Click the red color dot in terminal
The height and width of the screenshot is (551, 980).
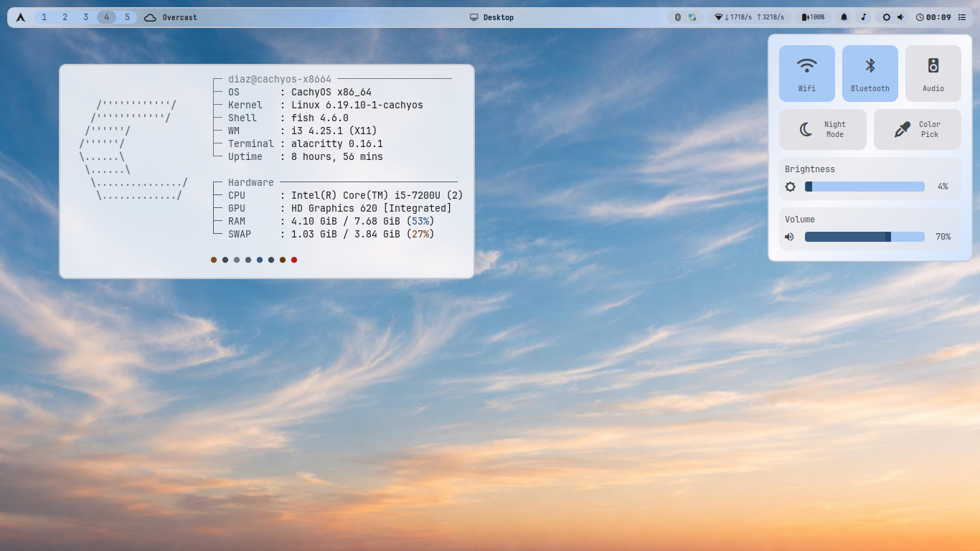(294, 260)
